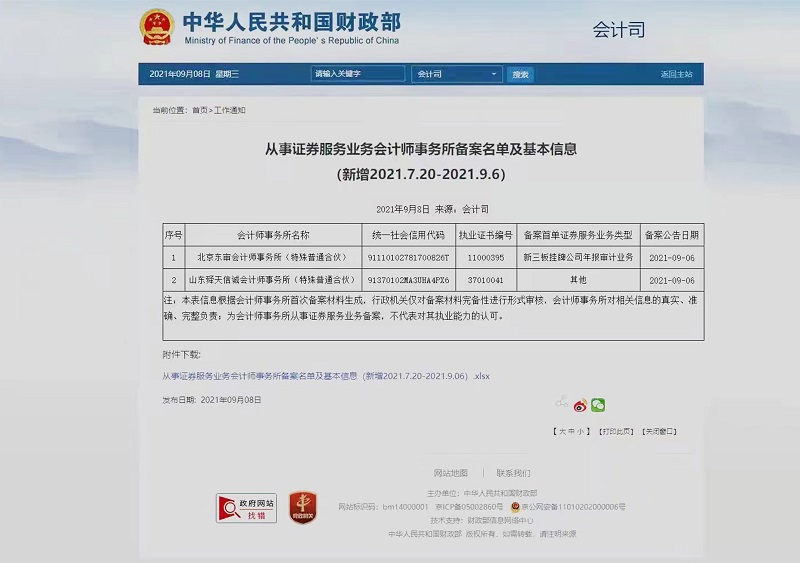This screenshot has width=800, height=563.
Task: Click the article title 从事证券服务业务会计师事务所备案名单及基本信息
Action: 420,150
